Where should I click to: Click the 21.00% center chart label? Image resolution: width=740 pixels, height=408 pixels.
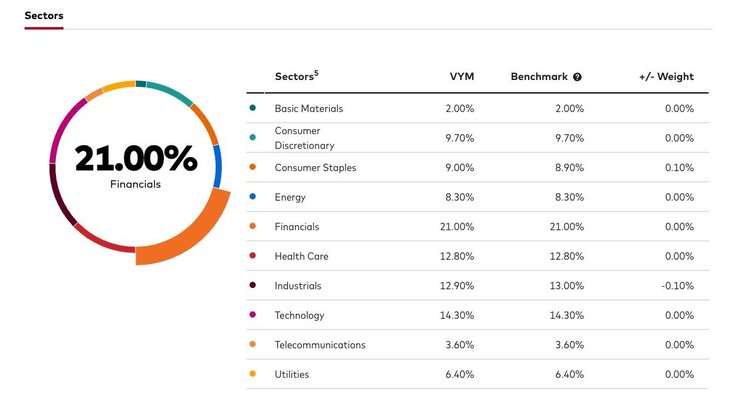[135, 158]
